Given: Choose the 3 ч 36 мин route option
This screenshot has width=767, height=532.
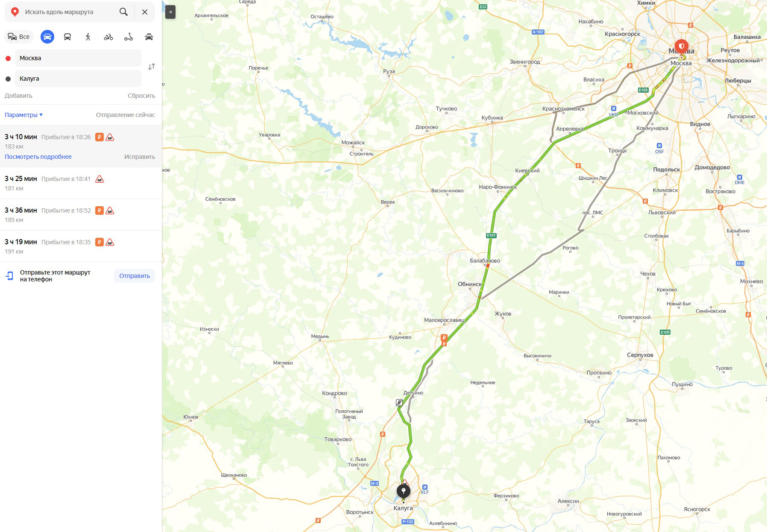Looking at the screenshot, I should tap(81, 215).
